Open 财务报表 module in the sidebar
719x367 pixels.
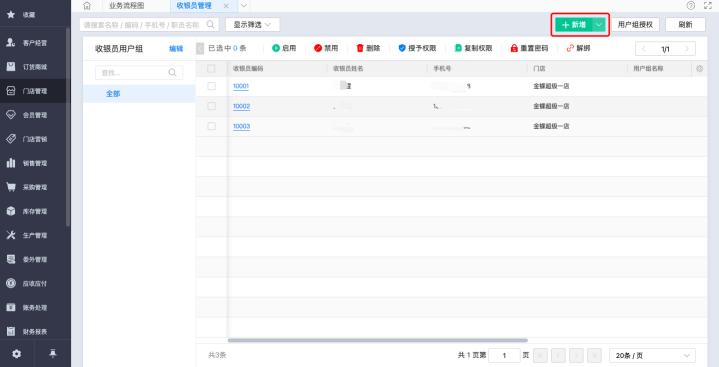[28, 332]
